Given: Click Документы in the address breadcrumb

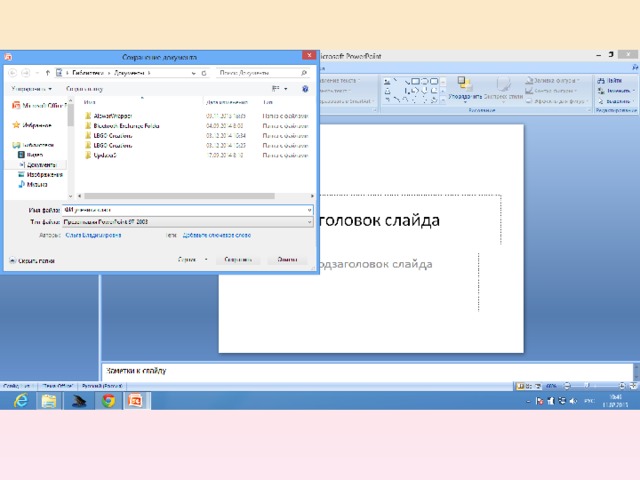Looking at the screenshot, I should point(129,73).
